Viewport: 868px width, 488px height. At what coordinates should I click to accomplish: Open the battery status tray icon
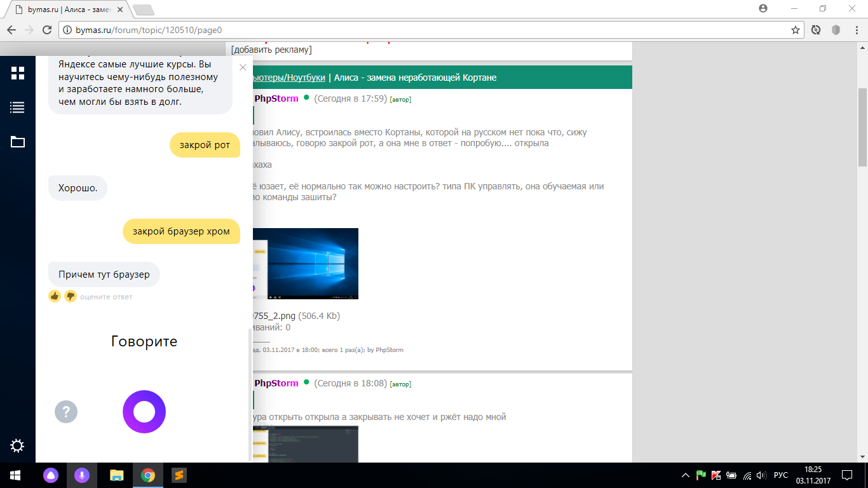731,475
